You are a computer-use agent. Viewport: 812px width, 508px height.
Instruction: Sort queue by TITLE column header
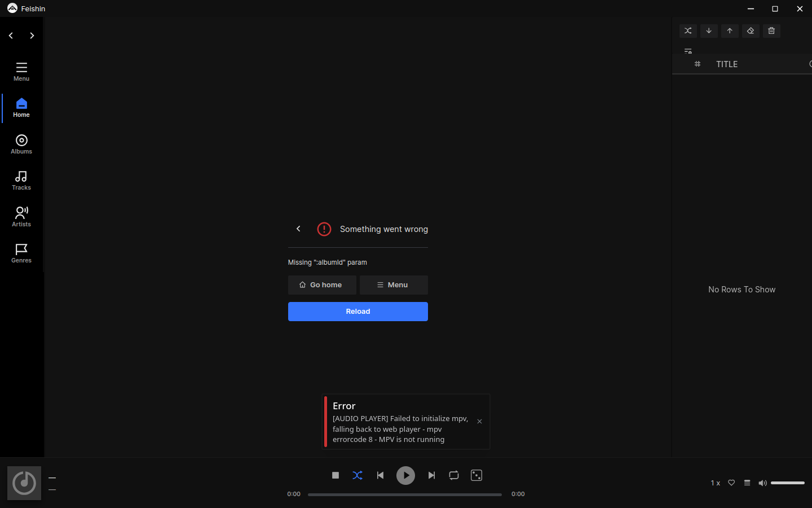pos(727,64)
